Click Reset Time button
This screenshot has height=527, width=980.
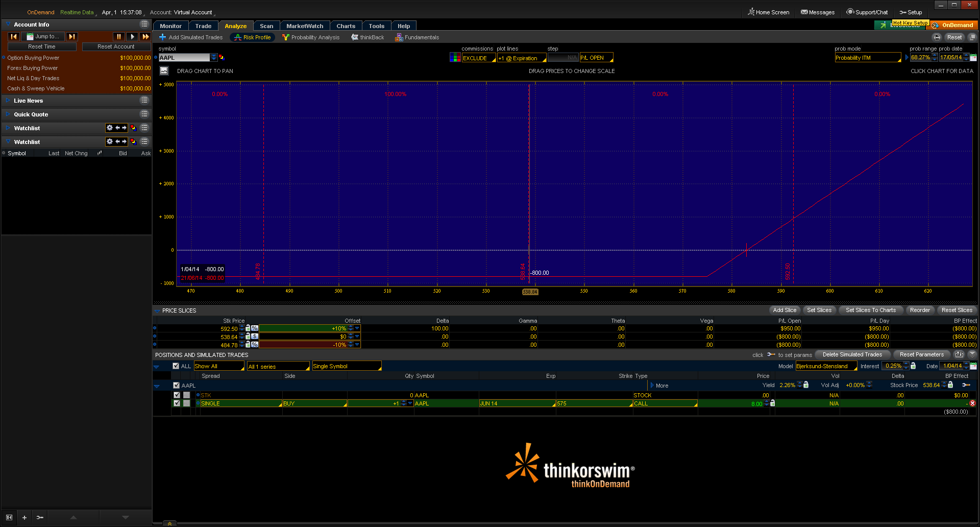pos(42,46)
